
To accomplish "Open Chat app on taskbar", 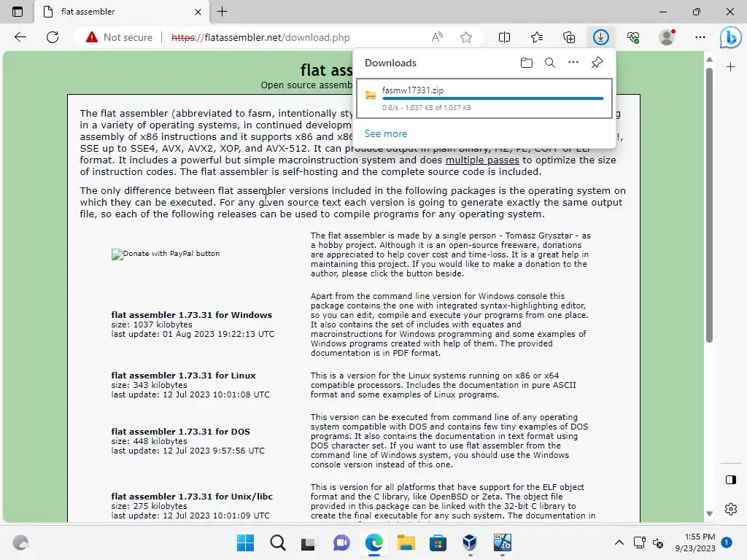I will [x=341, y=542].
